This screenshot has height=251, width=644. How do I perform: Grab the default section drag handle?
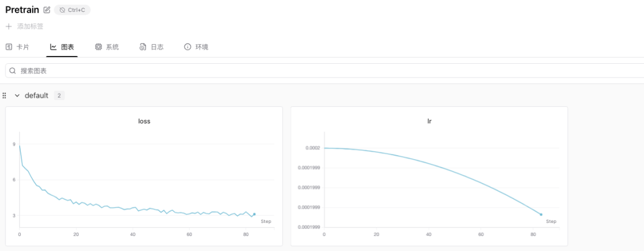[x=4, y=96]
